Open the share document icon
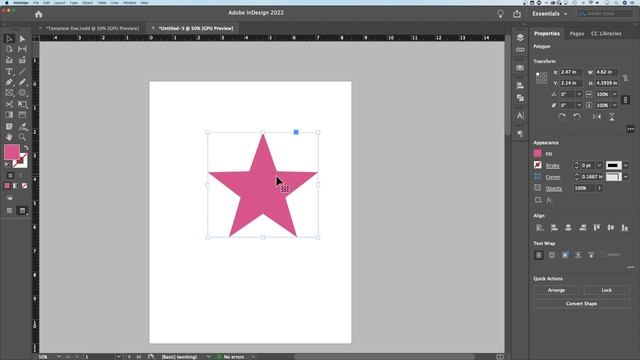 517,14
